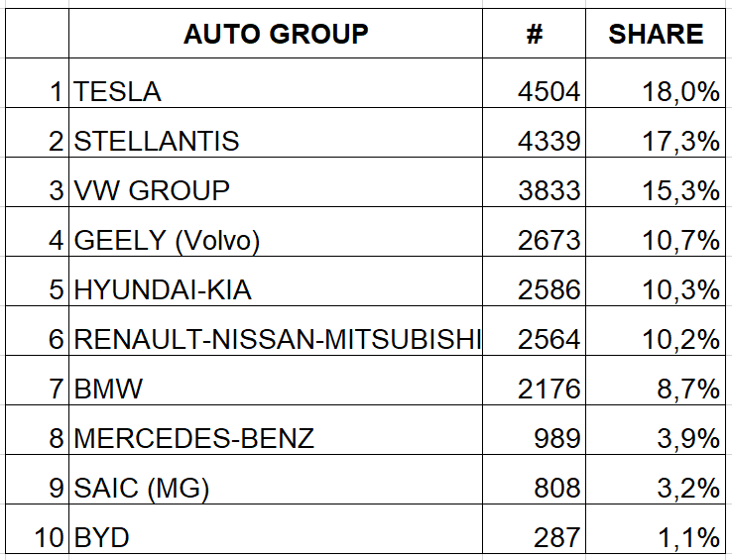Select the SHARE header cell

[x=656, y=34]
